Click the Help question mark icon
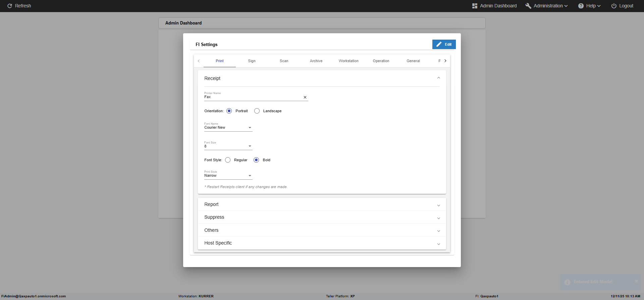 tap(581, 6)
